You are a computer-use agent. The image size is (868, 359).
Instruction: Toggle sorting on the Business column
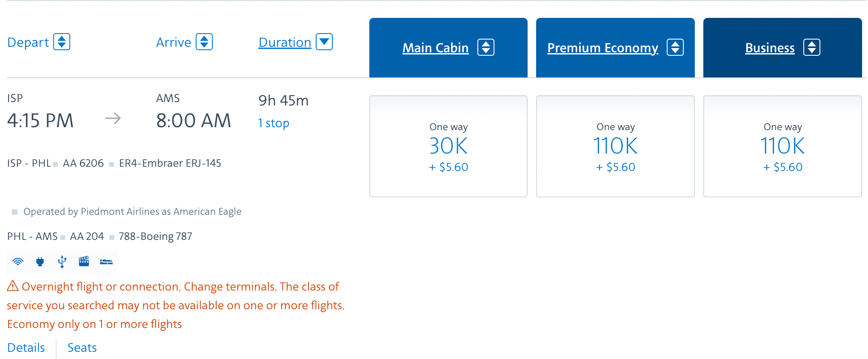812,47
